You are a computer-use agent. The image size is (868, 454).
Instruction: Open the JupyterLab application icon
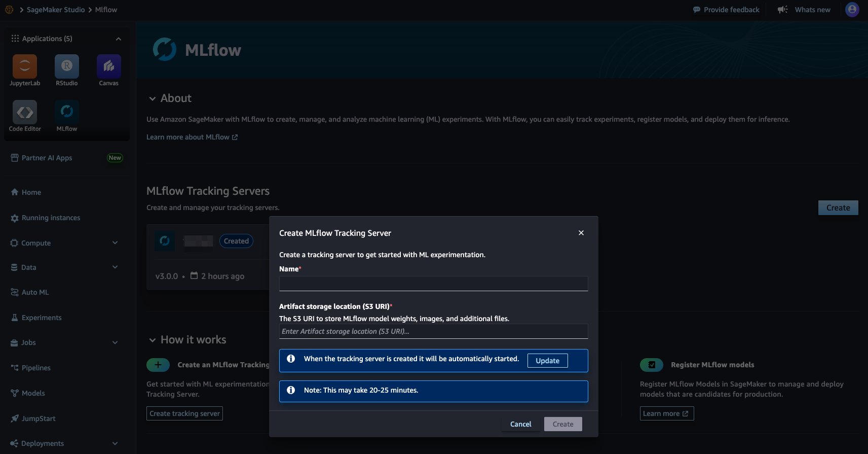tap(24, 67)
